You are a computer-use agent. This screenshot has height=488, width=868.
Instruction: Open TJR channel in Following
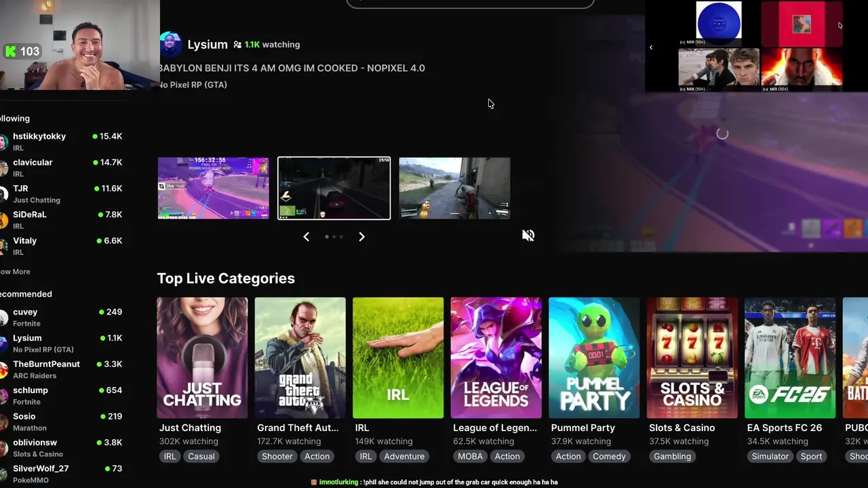[20, 188]
